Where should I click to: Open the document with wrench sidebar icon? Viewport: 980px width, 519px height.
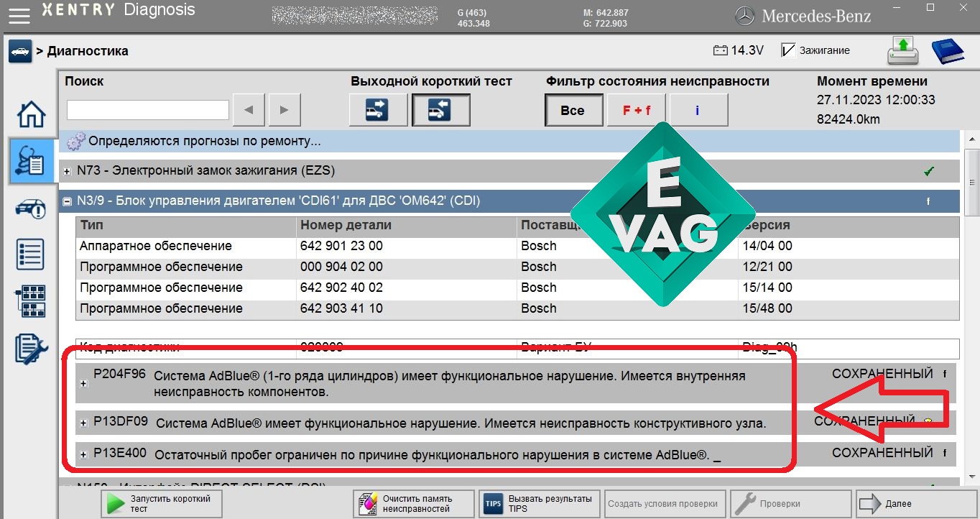click(x=31, y=349)
